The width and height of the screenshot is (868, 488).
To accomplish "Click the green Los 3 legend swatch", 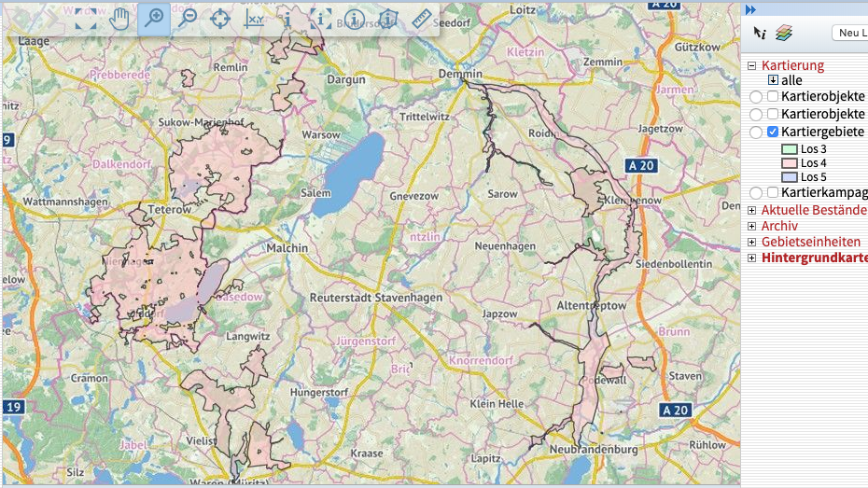I will click(x=789, y=149).
